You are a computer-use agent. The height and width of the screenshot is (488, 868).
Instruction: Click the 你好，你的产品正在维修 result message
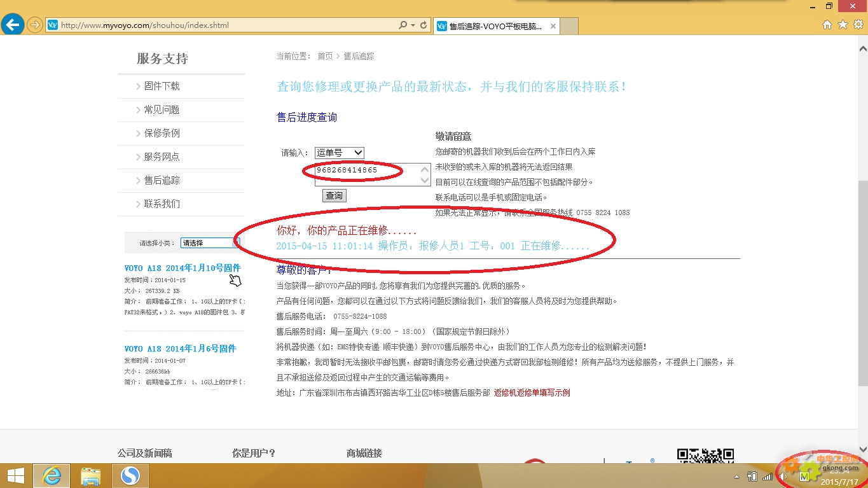tap(347, 230)
